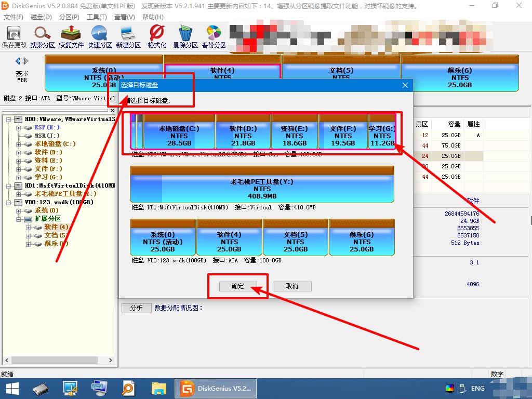Viewport: 532px width, 399px height.
Task: Collapse the VD0:123.vmdk node
Action: (8, 203)
